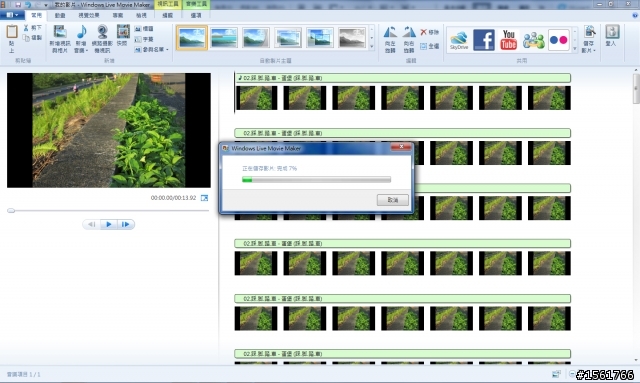Select the second AutoMovie theme thumbnail

224,38
